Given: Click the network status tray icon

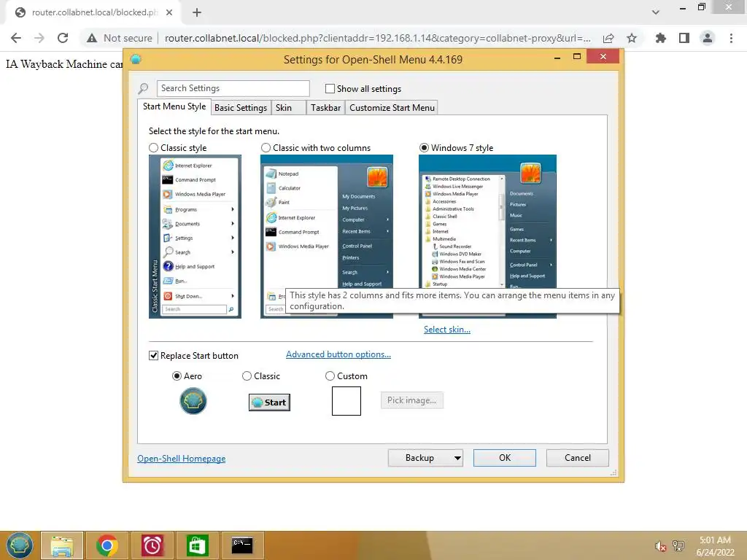Looking at the screenshot, I should point(678,546).
